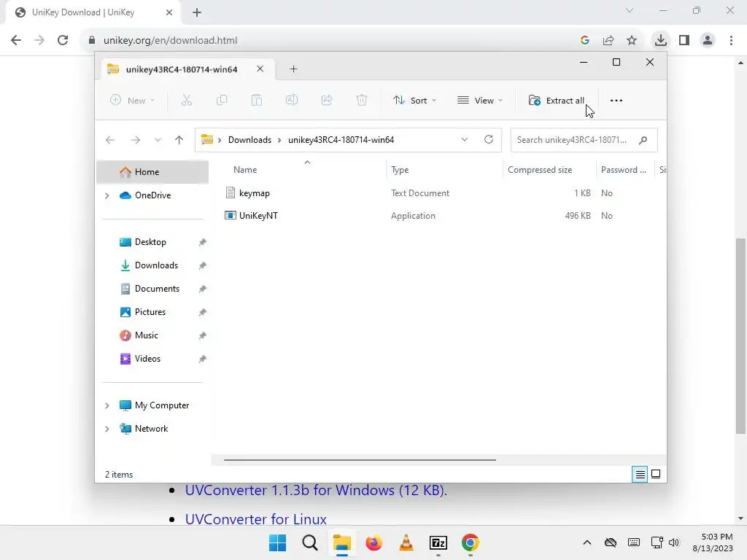Refresh the Explorer folder view
This screenshot has height=560, width=747.
click(x=488, y=139)
